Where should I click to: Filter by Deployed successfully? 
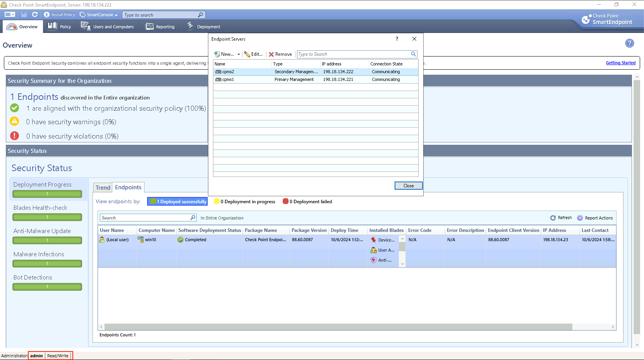178,202
